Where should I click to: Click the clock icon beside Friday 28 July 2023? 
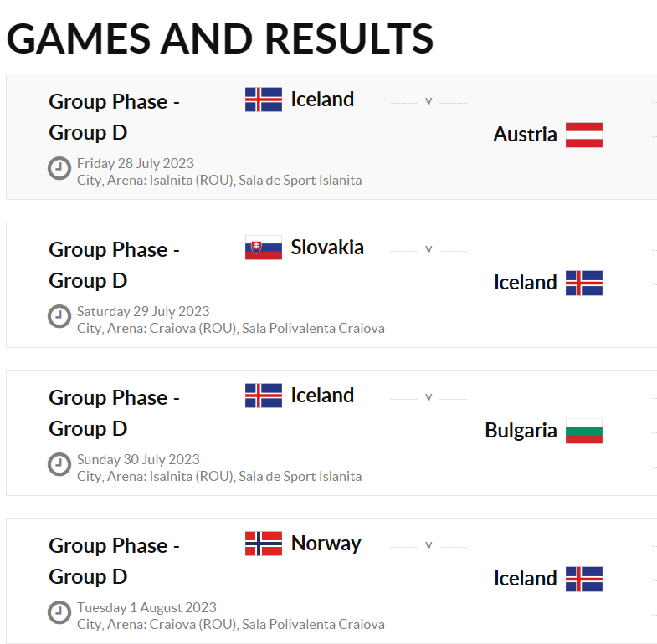59,168
